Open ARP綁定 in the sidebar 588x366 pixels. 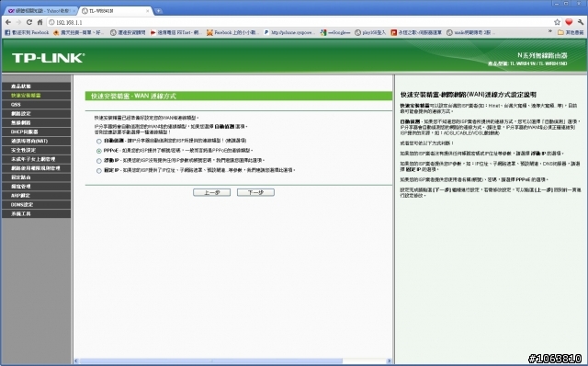[36, 196]
